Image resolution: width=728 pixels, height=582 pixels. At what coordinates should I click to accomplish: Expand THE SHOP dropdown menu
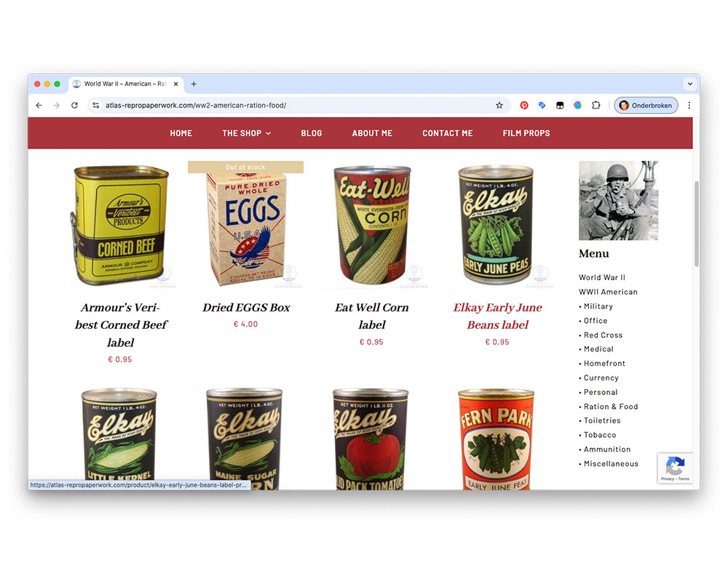(247, 133)
